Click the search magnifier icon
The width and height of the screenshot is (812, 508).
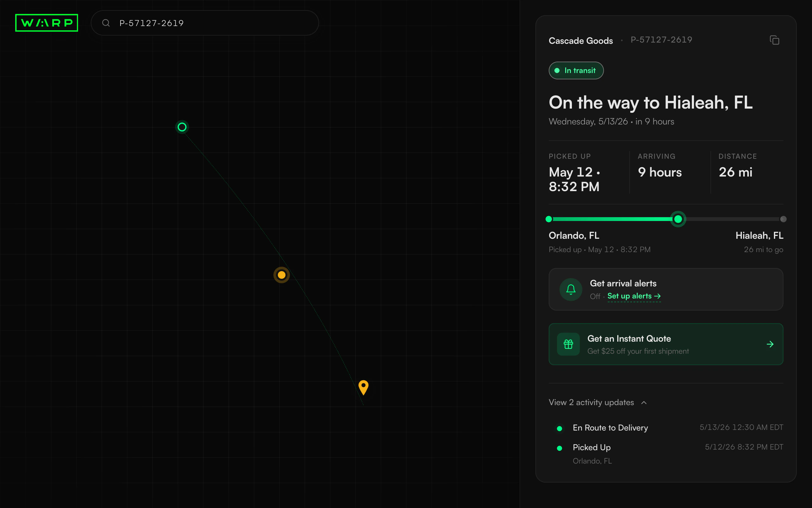point(106,23)
